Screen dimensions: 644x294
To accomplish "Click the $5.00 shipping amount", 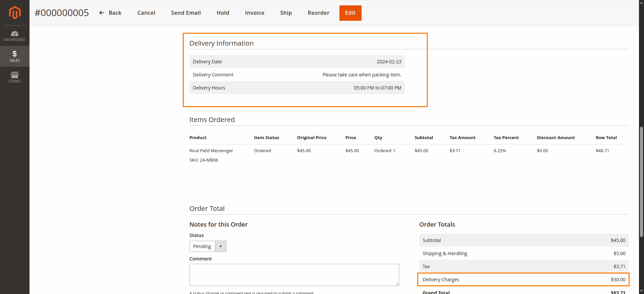I will pyautogui.click(x=619, y=253).
